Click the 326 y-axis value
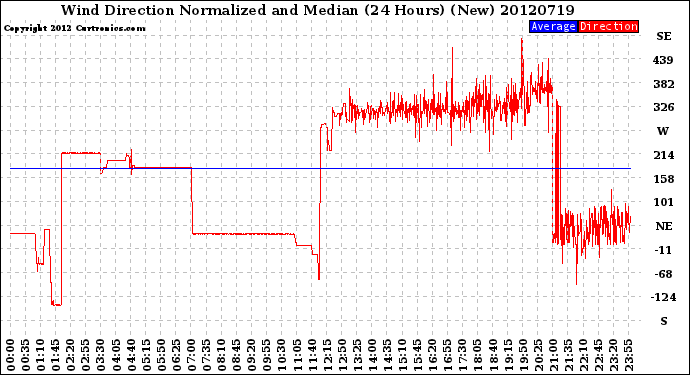Viewport: 690px width, 375px height. click(664, 107)
